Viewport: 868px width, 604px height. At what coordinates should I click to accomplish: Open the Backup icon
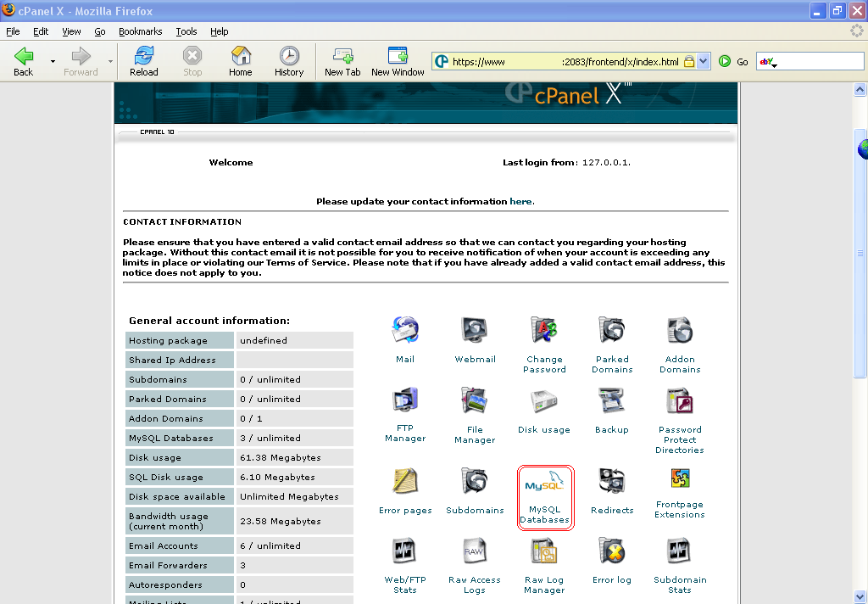(612, 401)
